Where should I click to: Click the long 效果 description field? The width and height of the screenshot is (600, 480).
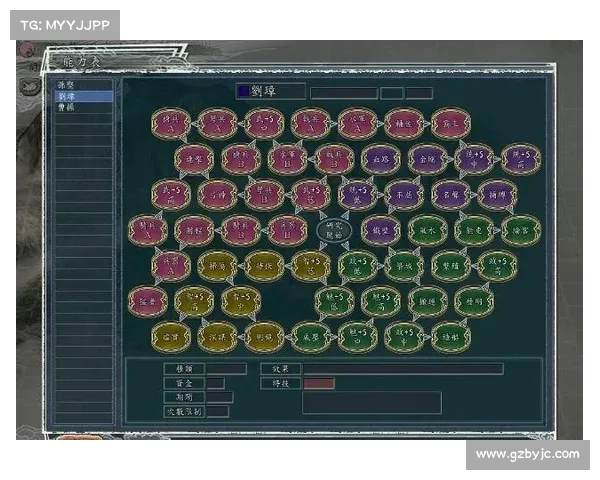(403, 369)
